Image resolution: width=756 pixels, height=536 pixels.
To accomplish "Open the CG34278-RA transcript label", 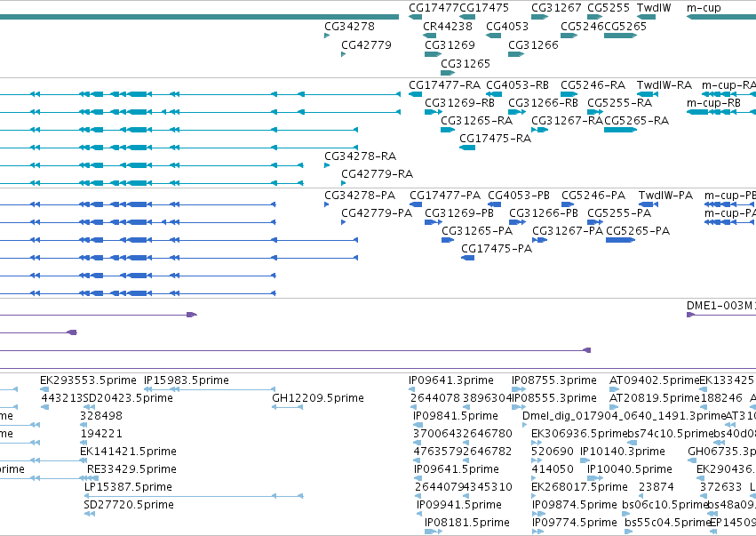I will coord(360,156).
